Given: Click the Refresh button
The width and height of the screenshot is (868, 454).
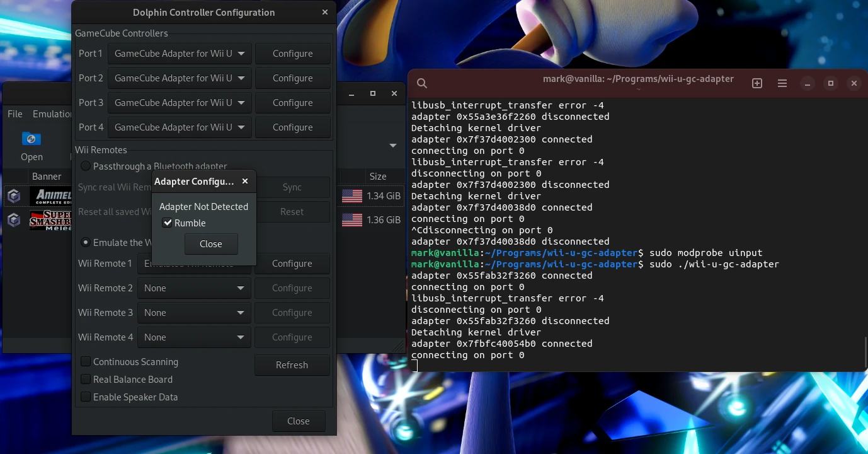Looking at the screenshot, I should pyautogui.click(x=292, y=365).
